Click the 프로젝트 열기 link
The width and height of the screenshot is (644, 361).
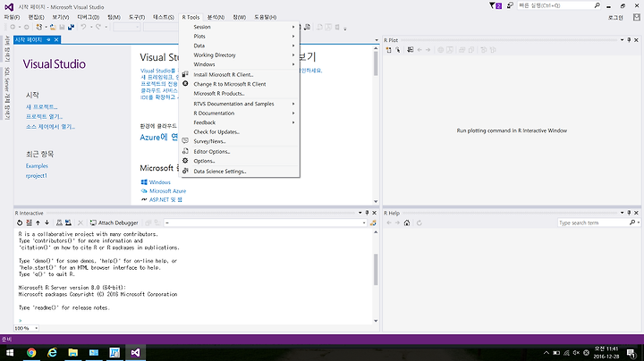(44, 117)
